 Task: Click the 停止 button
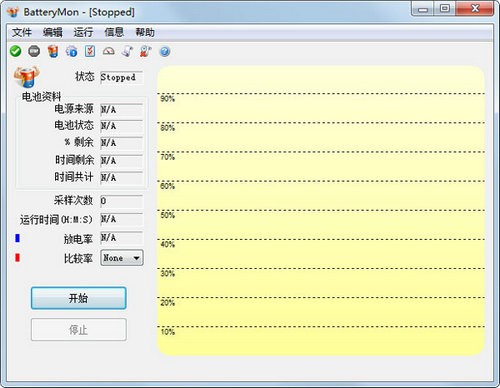pyautogui.click(x=79, y=330)
